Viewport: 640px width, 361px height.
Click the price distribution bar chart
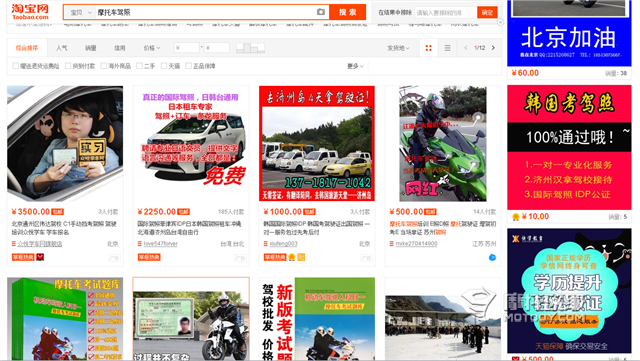tap(251, 48)
